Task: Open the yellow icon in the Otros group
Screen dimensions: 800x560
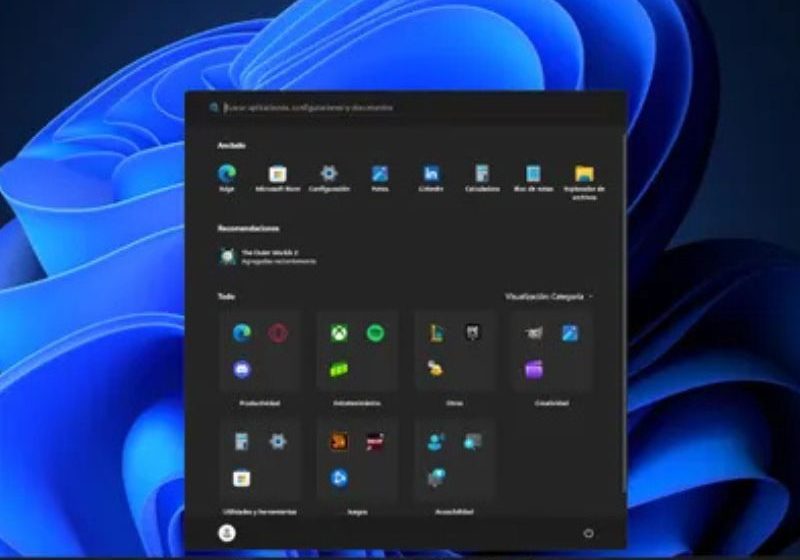Action: [x=435, y=368]
